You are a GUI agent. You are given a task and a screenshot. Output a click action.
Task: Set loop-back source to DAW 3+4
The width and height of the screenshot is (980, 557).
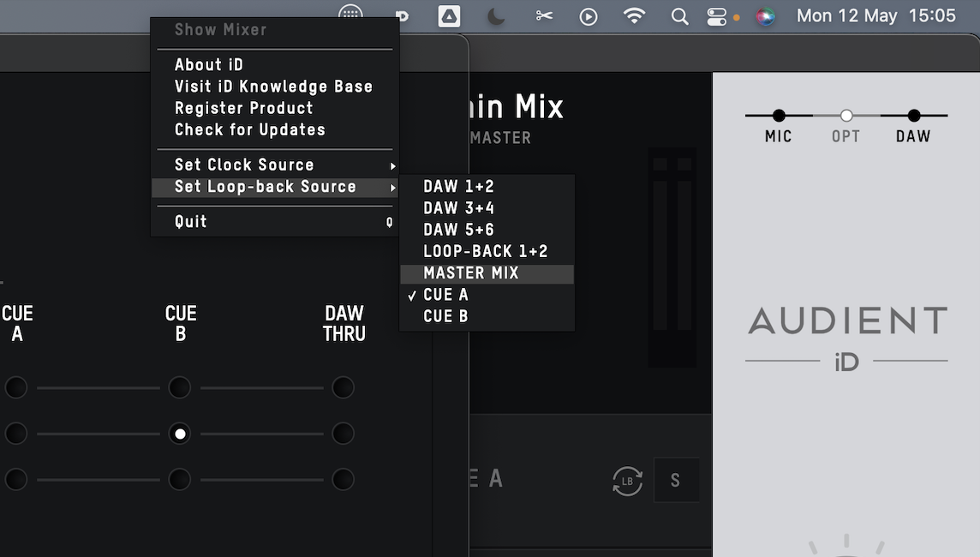487,208
